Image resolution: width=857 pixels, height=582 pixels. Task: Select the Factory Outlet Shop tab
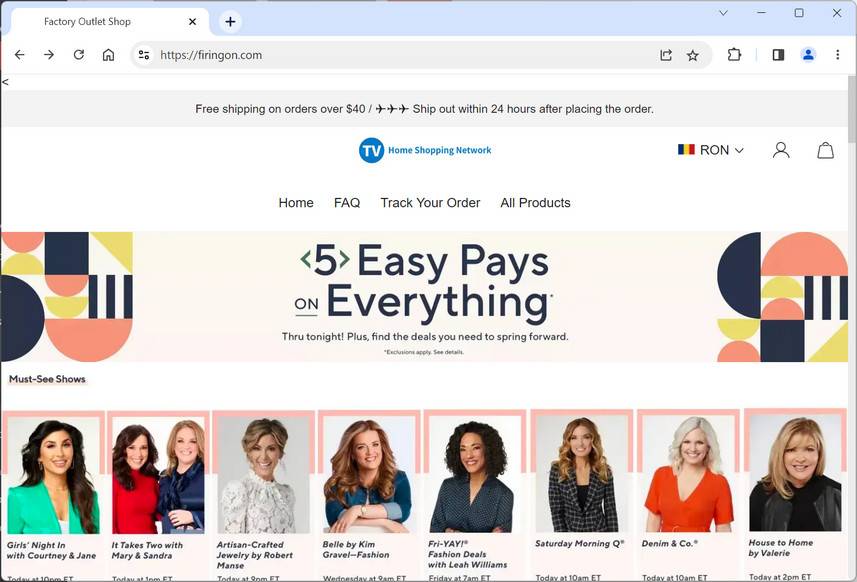[x=109, y=21]
